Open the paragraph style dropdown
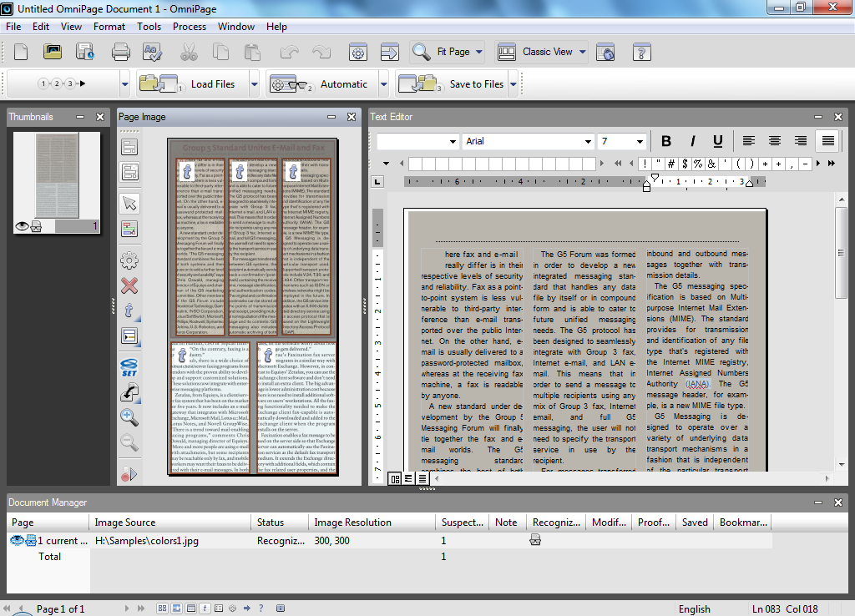The height and width of the screenshot is (616, 855). (x=453, y=142)
